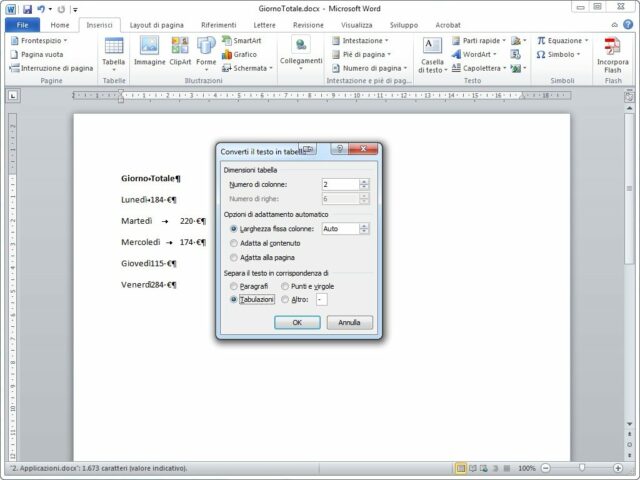
Task: Select the Paragrafi radio button
Action: click(234, 285)
